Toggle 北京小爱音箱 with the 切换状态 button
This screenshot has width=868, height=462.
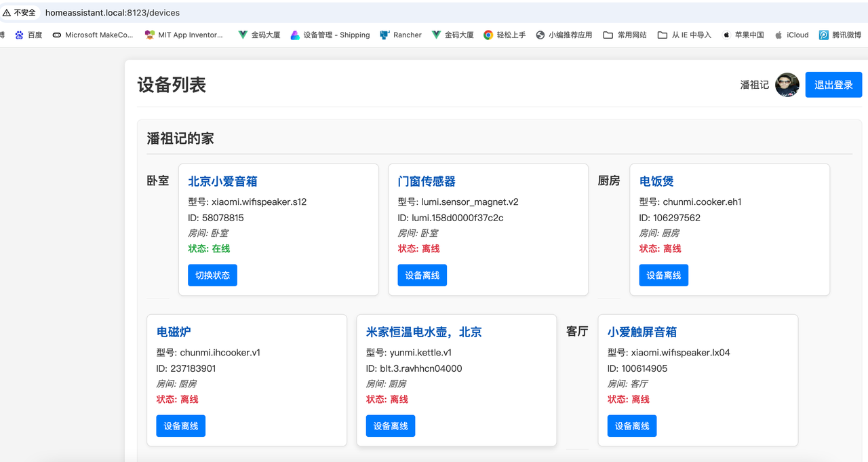tap(212, 275)
